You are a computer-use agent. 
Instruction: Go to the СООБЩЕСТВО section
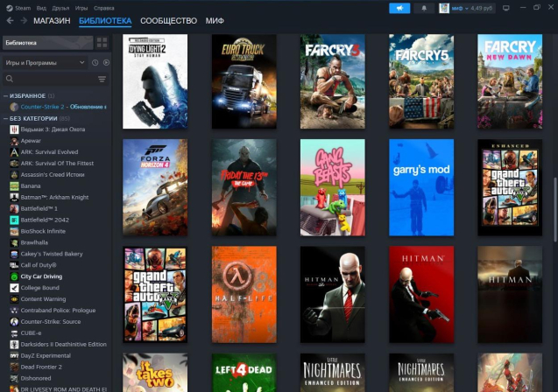pyautogui.click(x=168, y=20)
